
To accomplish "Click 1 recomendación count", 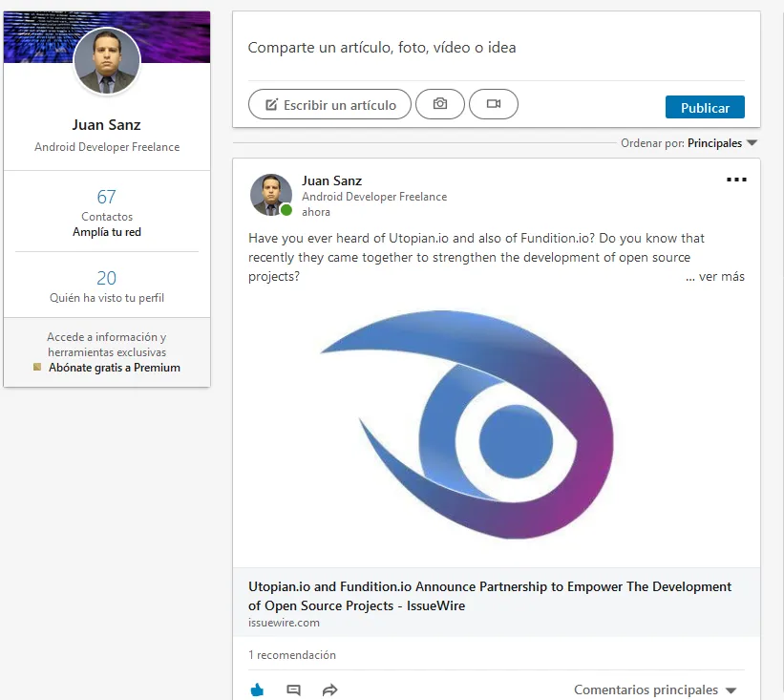I will 292,655.
